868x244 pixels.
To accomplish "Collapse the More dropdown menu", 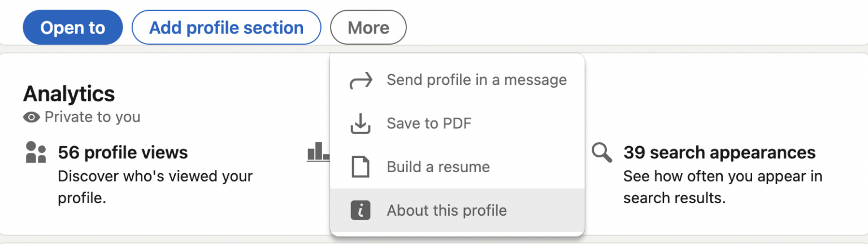I will pyautogui.click(x=368, y=27).
